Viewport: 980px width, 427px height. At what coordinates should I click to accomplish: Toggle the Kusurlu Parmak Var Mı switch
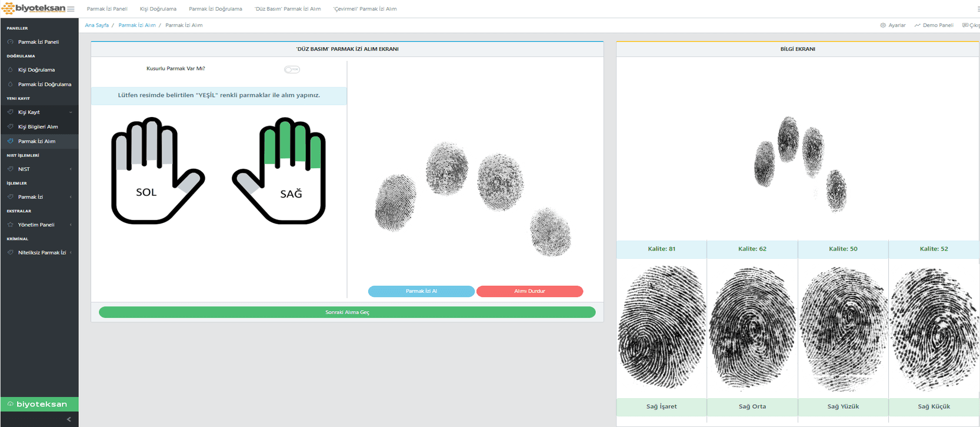(x=292, y=69)
